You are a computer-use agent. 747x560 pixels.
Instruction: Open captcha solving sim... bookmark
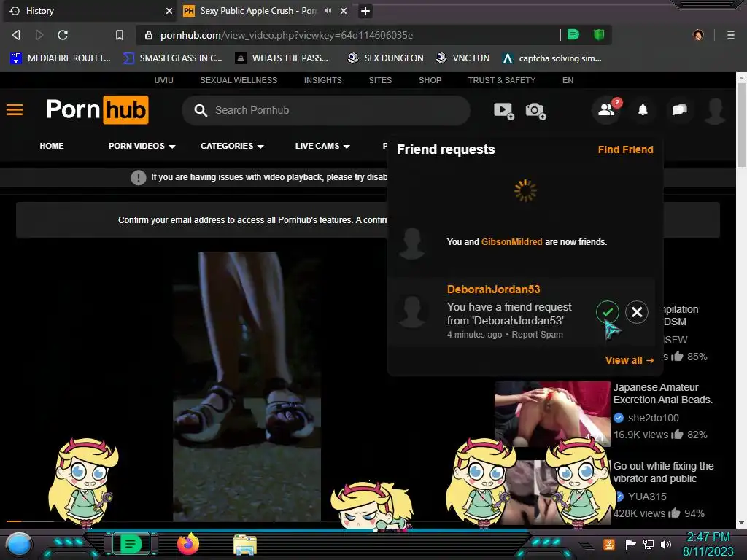[x=552, y=58]
